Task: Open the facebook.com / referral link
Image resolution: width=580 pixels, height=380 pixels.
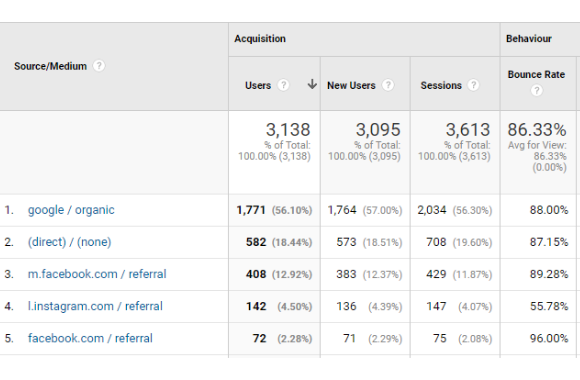Action: tap(90, 338)
